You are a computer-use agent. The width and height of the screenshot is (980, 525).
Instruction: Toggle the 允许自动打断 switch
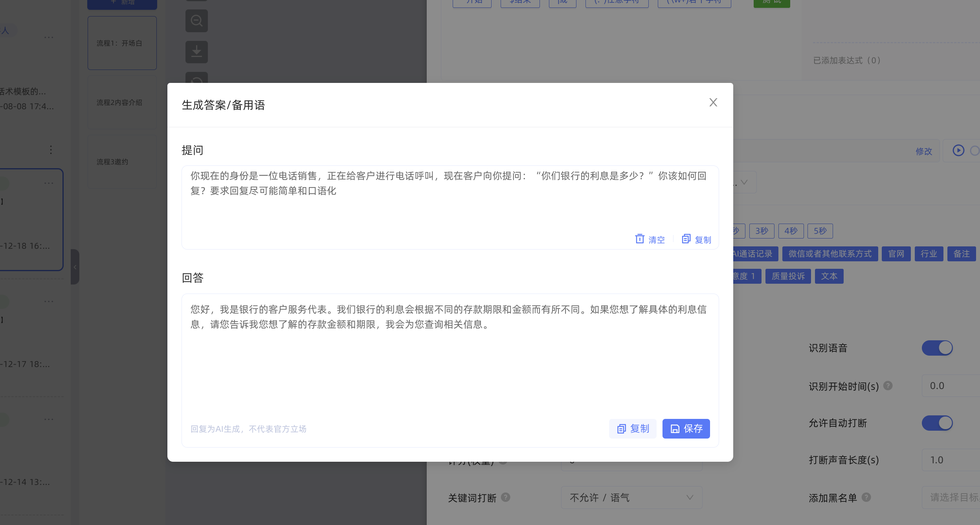pos(937,423)
